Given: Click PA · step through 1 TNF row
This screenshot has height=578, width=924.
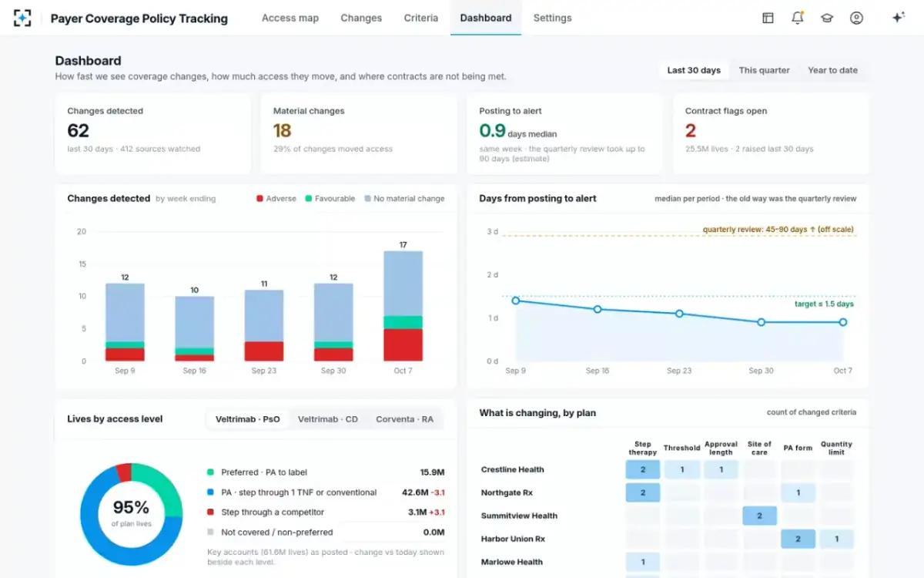Looking at the screenshot, I should point(326,492).
